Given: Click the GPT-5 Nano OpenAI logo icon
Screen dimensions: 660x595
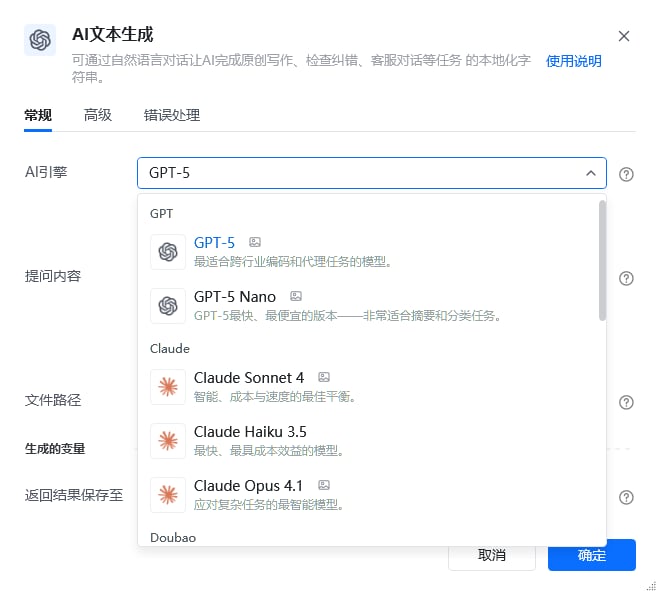Looking at the screenshot, I should [168, 306].
